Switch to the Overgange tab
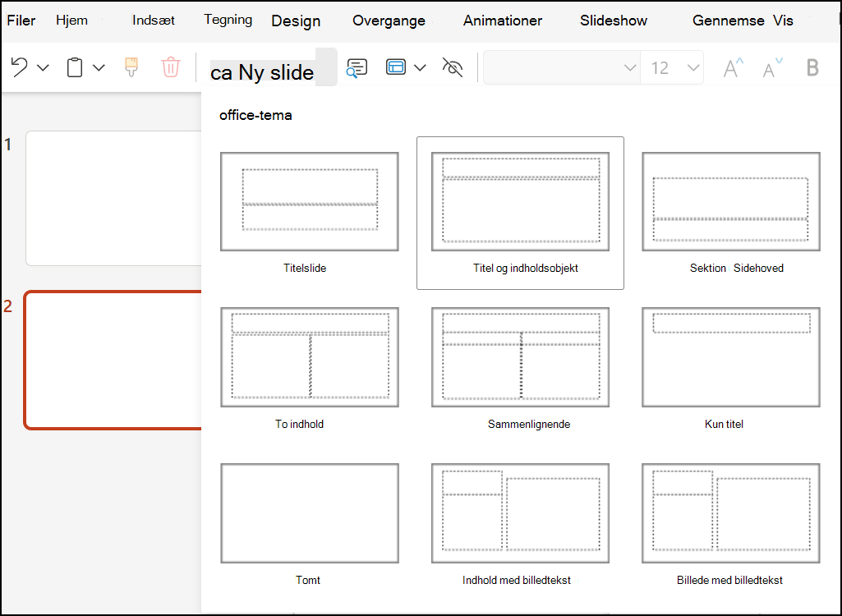 [x=389, y=21]
